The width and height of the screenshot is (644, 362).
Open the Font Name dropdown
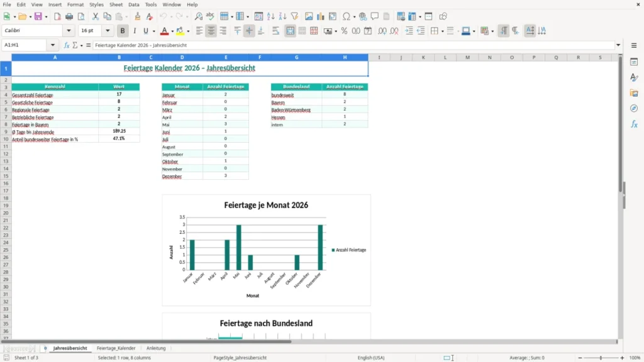click(69, 30)
